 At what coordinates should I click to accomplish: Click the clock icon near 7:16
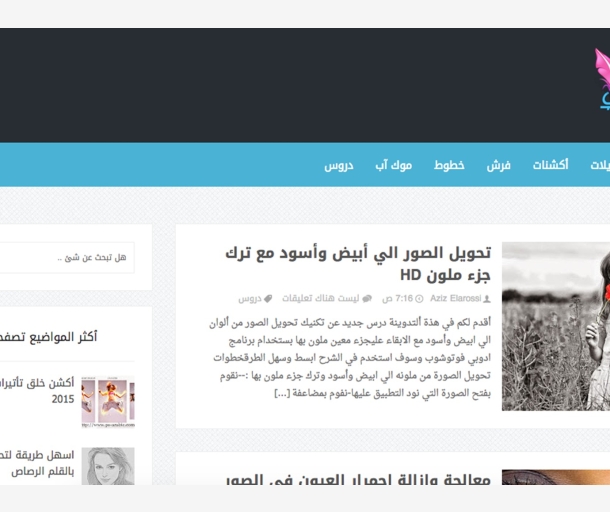click(419, 299)
